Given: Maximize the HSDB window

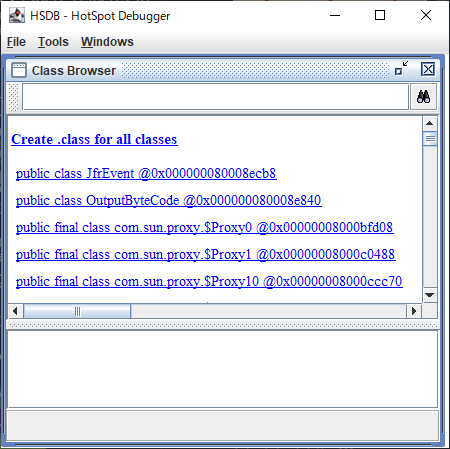Looking at the screenshot, I should pos(380,15).
